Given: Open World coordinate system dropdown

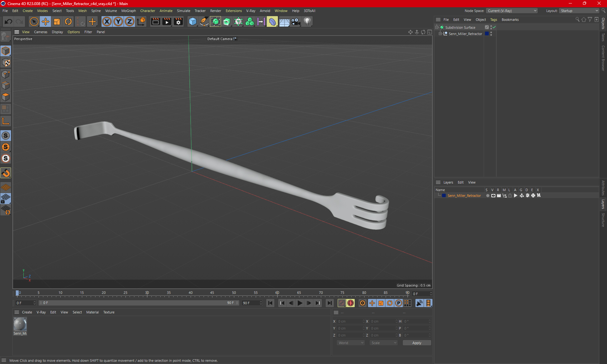Looking at the screenshot, I should [351, 343].
